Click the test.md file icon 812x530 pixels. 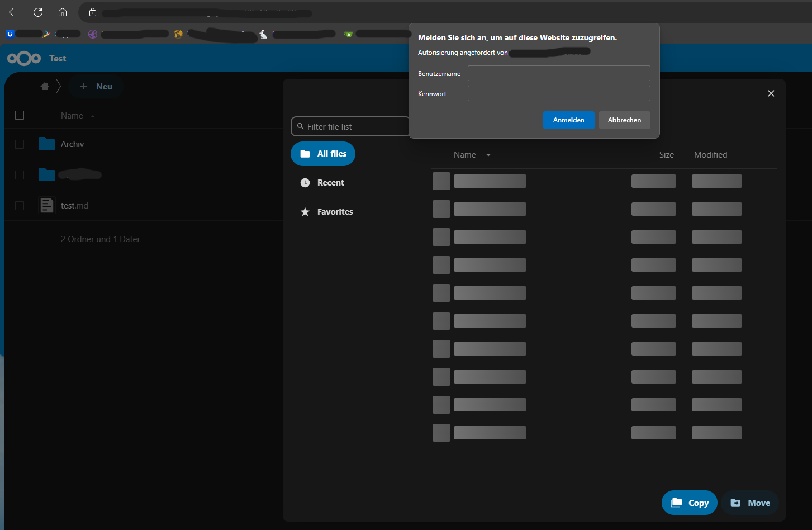(47, 205)
